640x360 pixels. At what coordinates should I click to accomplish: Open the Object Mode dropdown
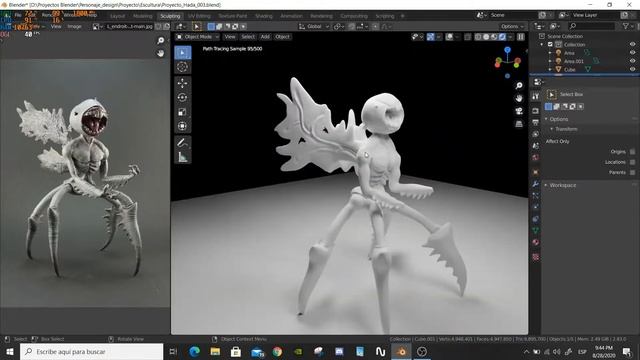coord(198,37)
